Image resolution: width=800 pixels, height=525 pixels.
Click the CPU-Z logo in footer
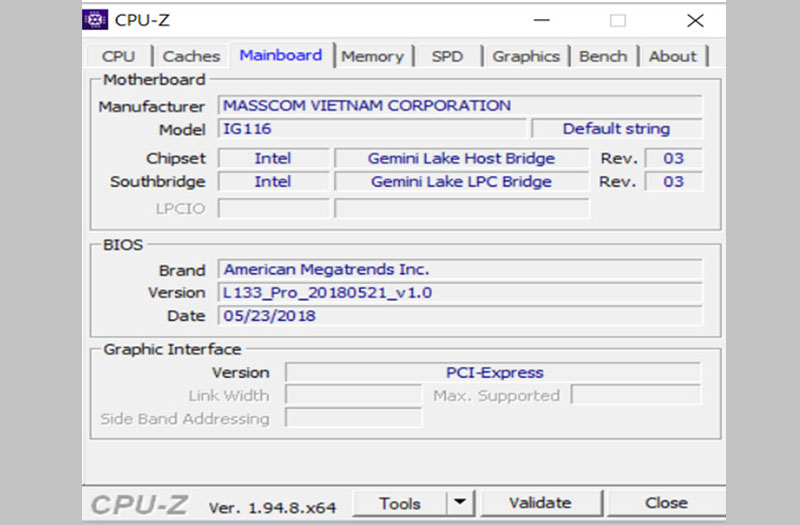coord(139,505)
